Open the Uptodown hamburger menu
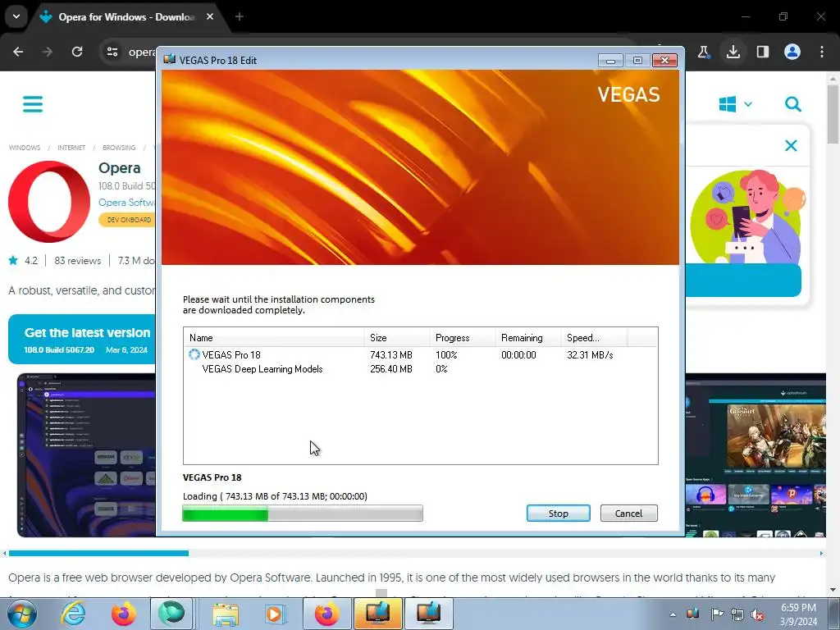The image size is (840, 630). click(x=33, y=104)
